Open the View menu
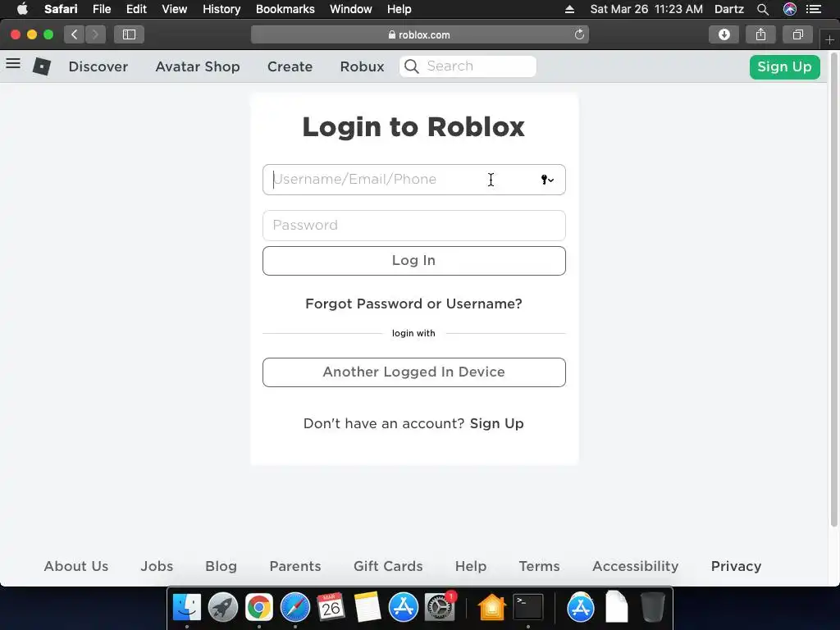The height and width of the screenshot is (630, 840). pos(175,9)
